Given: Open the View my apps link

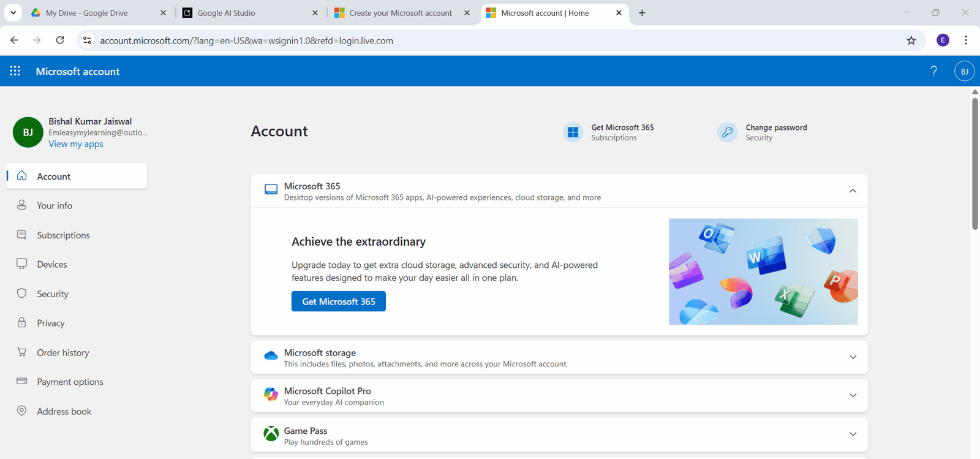Looking at the screenshot, I should pyautogui.click(x=76, y=144).
